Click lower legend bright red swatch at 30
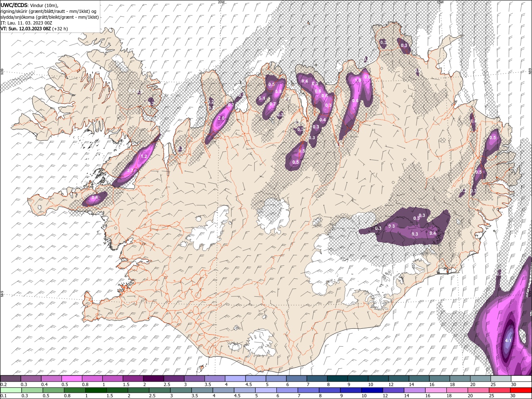This screenshot has width=532, height=399. click(x=521, y=390)
